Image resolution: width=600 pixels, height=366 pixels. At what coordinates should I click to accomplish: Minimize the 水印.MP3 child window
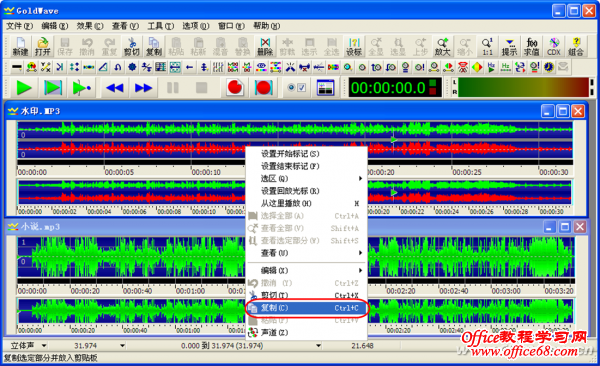tap(547, 111)
